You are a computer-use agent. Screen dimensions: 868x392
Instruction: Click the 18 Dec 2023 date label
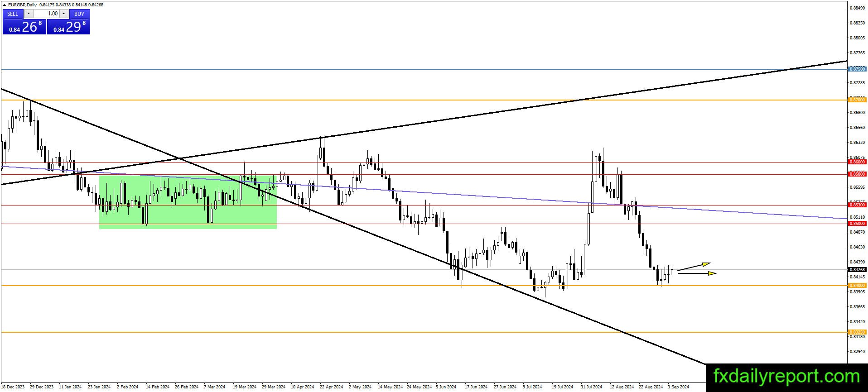[13, 387]
